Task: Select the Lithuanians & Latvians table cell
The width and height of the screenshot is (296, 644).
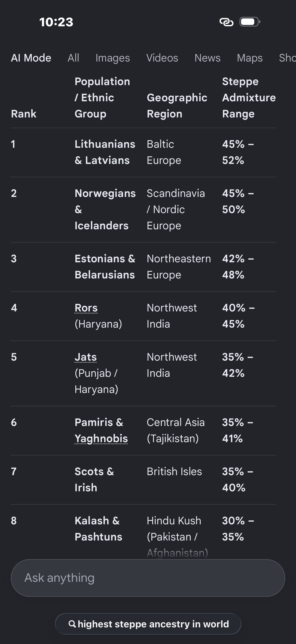Action: [105, 152]
